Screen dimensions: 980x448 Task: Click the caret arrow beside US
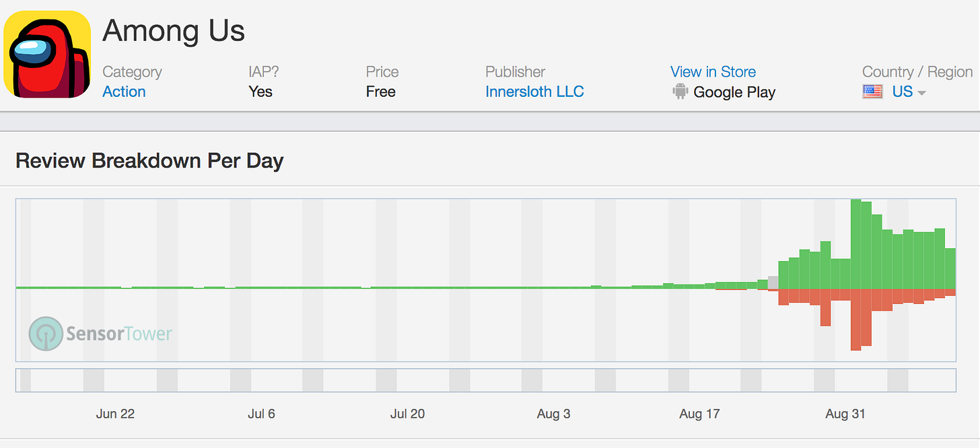click(921, 94)
